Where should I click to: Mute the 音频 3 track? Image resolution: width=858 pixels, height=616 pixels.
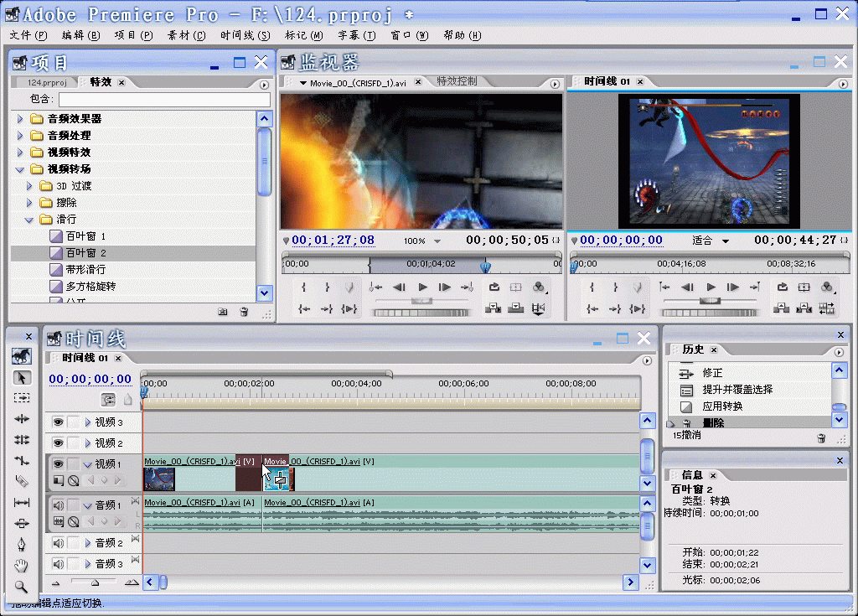(x=58, y=563)
